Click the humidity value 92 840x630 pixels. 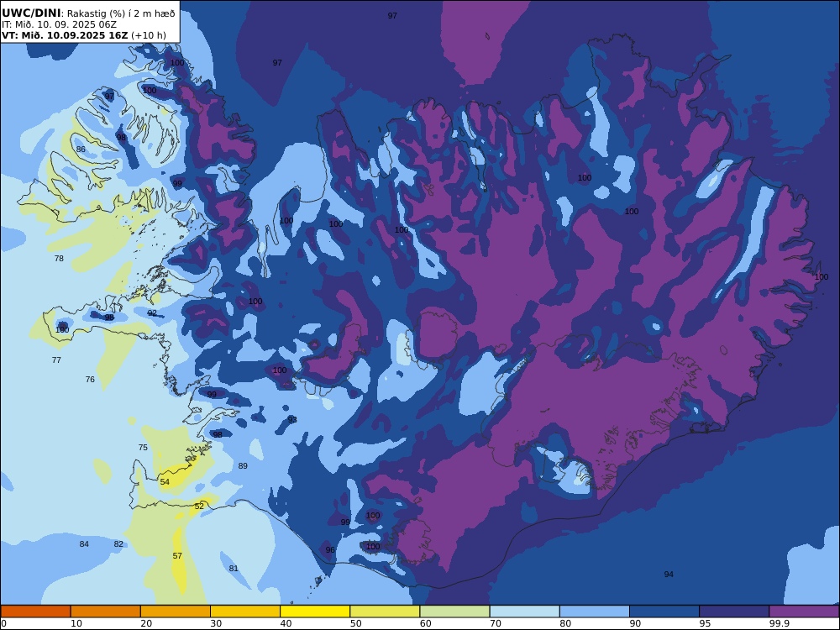[152, 312]
